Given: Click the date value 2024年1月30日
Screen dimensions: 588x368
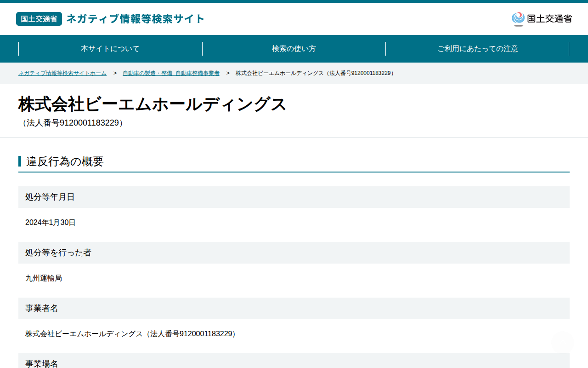Looking at the screenshot, I should point(51,223).
